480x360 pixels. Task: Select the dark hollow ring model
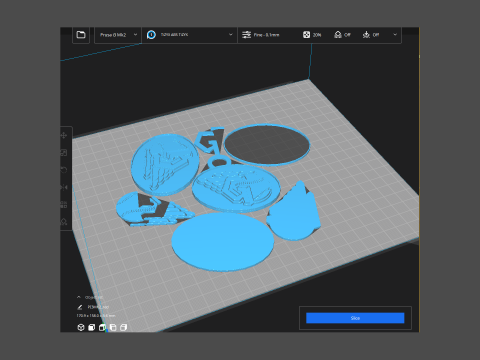click(x=267, y=144)
